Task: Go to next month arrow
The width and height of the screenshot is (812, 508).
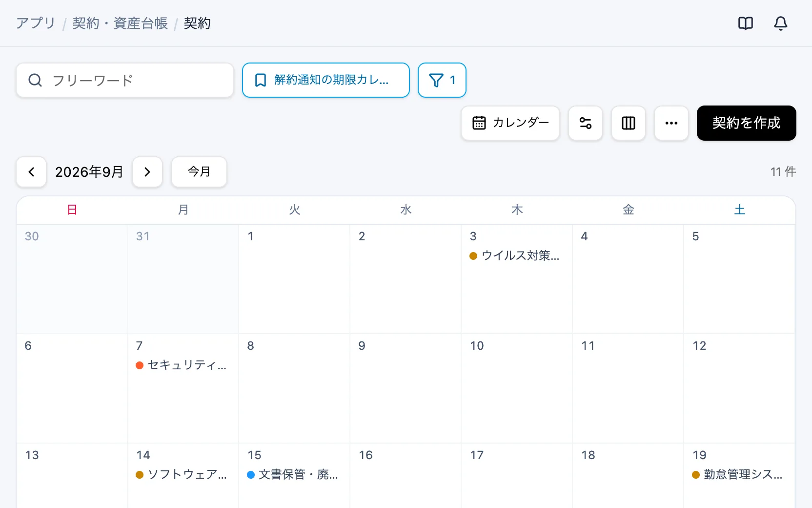Action: (147, 172)
